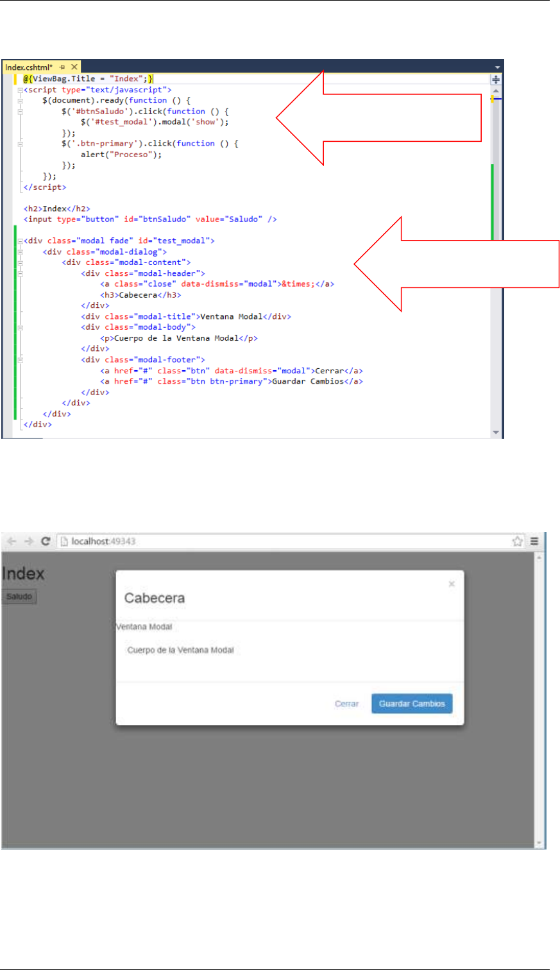This screenshot has height=970, width=560.
Task: Click the editor scrollbar down arrow
Action: click(x=495, y=433)
